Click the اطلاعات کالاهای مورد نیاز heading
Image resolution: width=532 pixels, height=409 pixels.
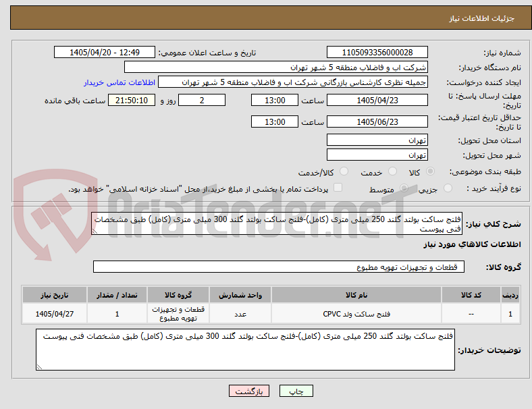tap(472, 244)
